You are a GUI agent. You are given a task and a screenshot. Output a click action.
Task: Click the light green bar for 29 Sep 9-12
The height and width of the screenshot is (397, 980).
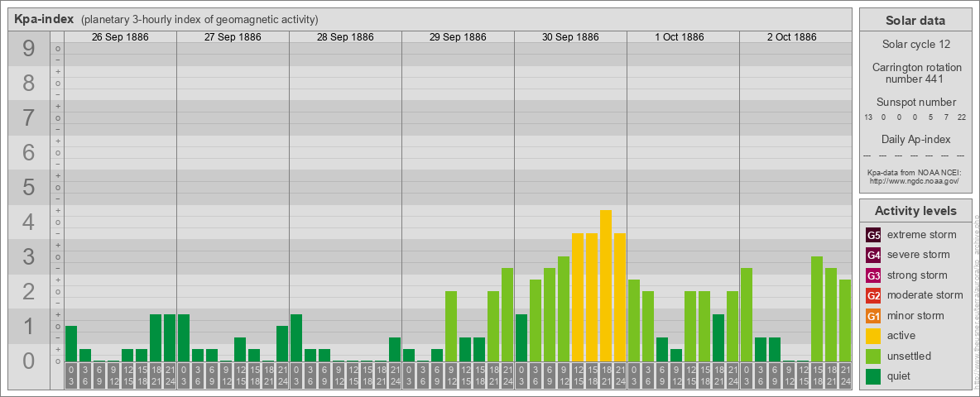tap(450, 327)
